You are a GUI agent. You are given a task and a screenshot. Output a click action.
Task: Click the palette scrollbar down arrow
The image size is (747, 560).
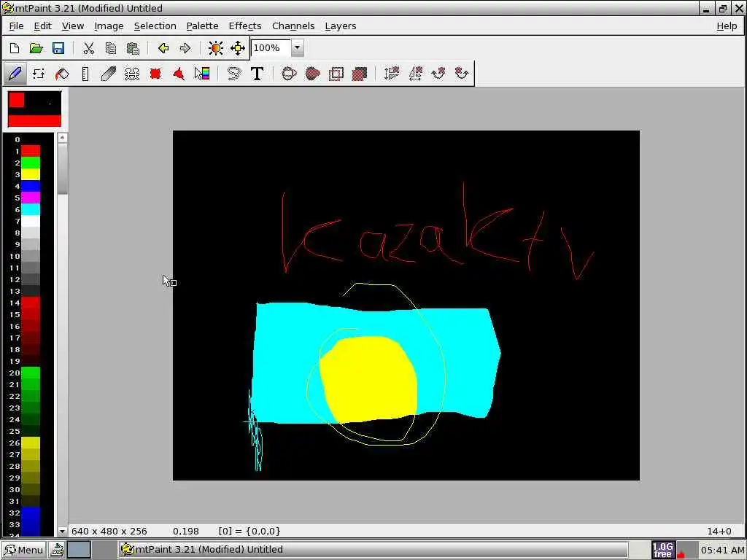pyautogui.click(x=63, y=531)
